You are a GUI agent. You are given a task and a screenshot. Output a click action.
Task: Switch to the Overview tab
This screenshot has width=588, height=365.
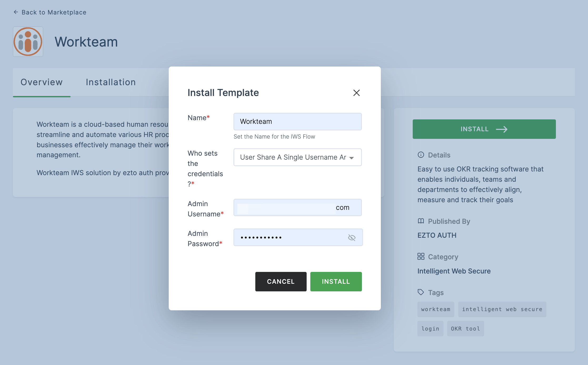click(42, 82)
